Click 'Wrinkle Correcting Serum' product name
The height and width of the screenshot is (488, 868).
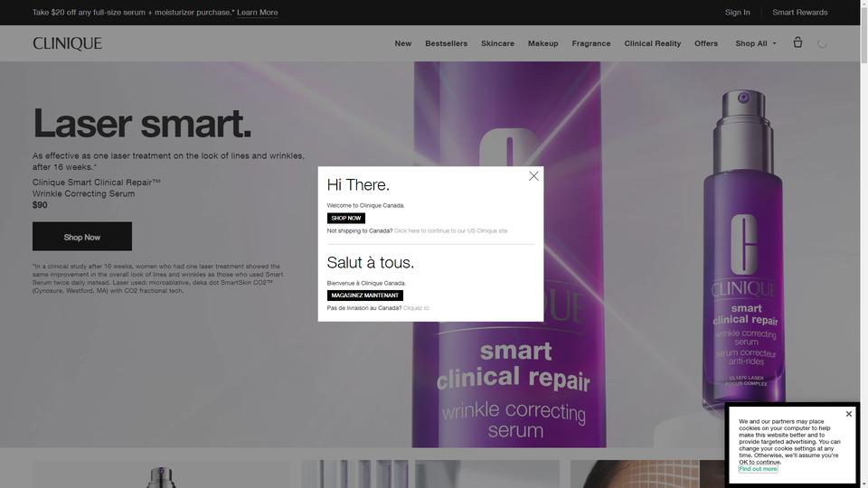[83, 193]
